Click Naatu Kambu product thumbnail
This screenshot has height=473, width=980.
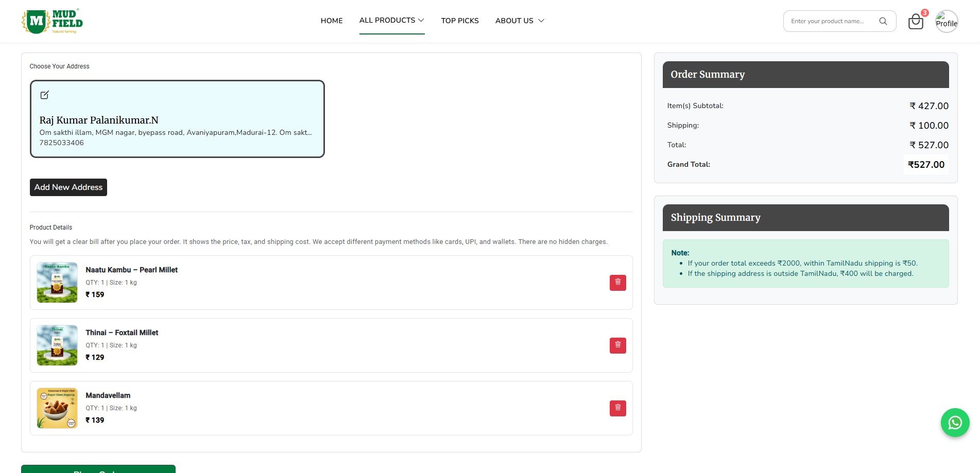click(57, 283)
